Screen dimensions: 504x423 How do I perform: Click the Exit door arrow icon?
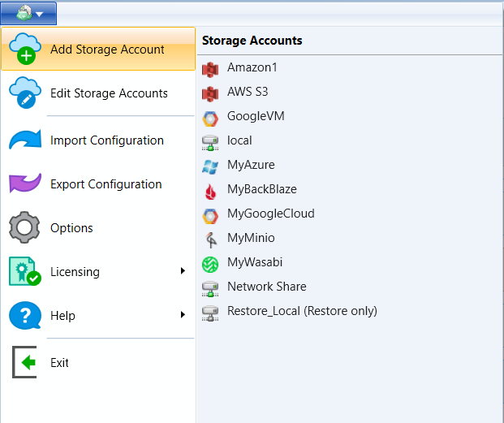(24, 362)
